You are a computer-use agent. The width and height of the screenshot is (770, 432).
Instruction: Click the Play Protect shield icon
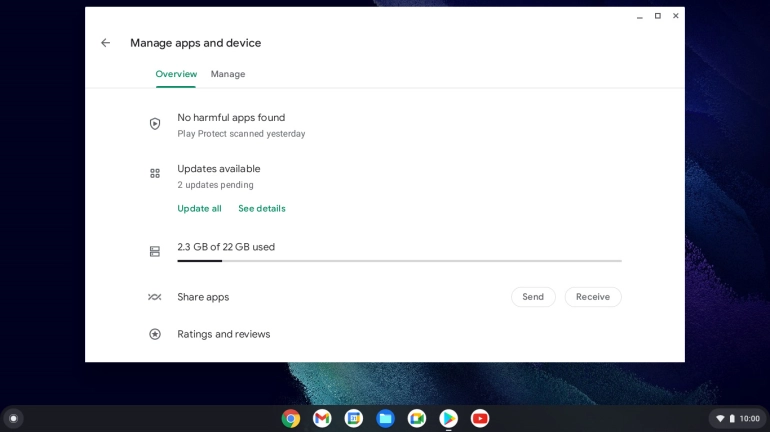[x=155, y=124]
